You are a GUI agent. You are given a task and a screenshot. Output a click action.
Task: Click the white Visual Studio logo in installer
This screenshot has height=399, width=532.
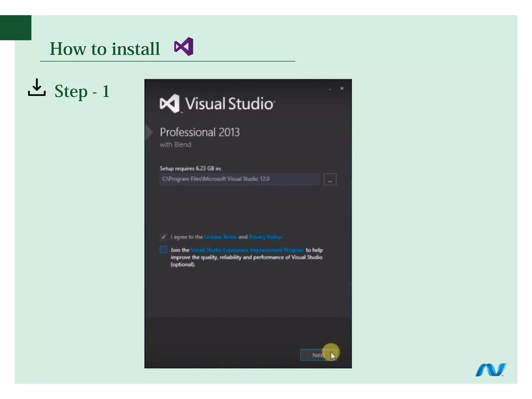click(x=170, y=103)
